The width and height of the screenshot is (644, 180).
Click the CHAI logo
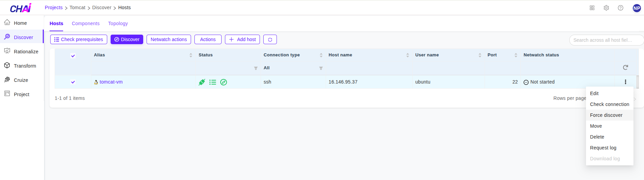click(x=21, y=8)
